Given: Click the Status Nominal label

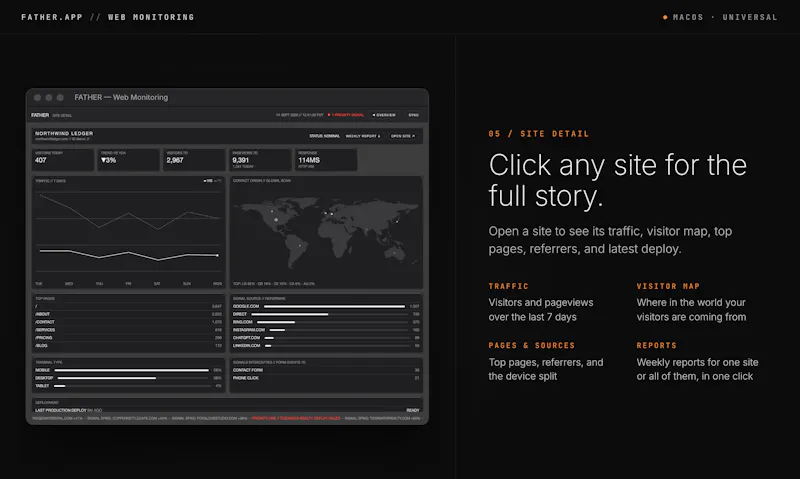Looking at the screenshot, I should point(324,136).
